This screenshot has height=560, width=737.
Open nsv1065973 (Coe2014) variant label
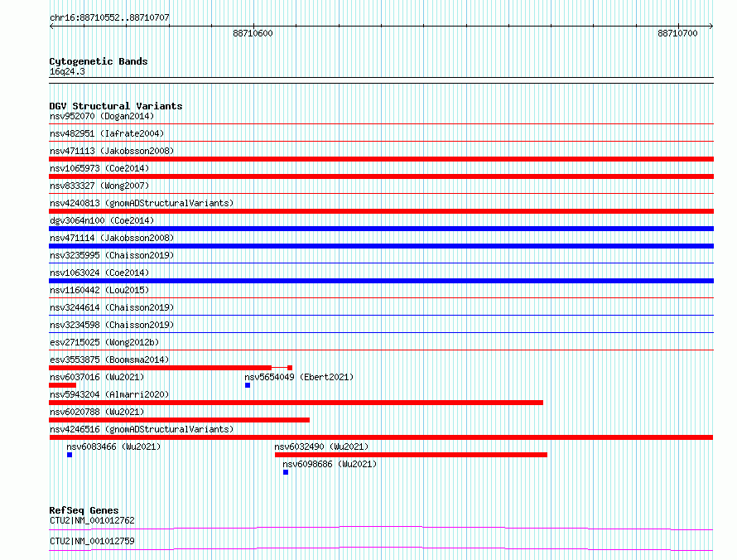point(99,168)
